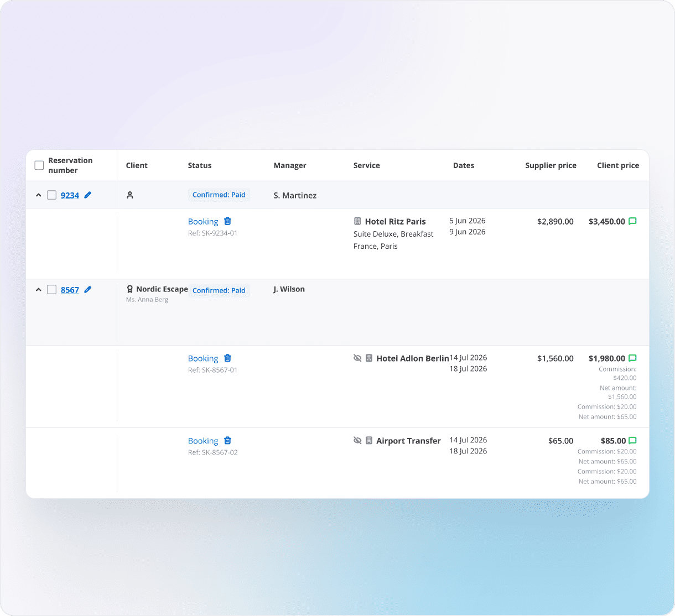Delete booking SK-9234-01 with the trash icon
The width and height of the screenshot is (675, 616).
(227, 221)
